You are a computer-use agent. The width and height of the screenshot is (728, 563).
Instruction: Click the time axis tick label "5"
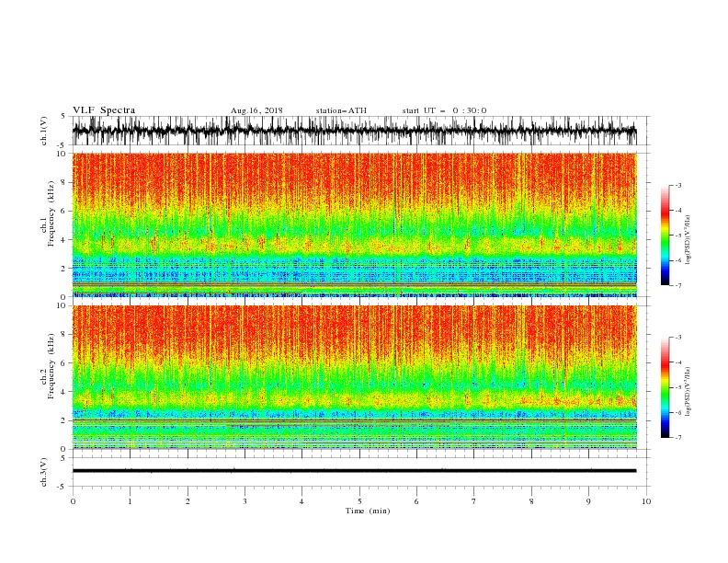point(359,501)
